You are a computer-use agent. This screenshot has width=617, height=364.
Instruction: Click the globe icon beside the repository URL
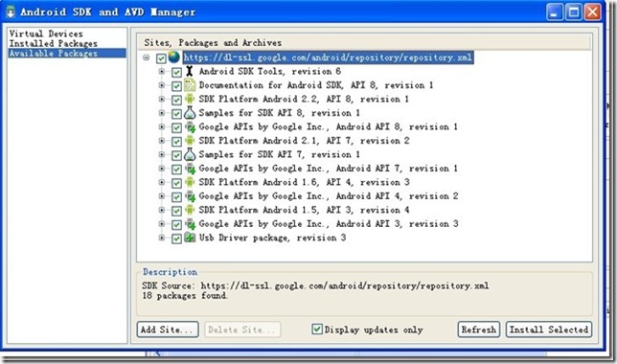point(173,57)
